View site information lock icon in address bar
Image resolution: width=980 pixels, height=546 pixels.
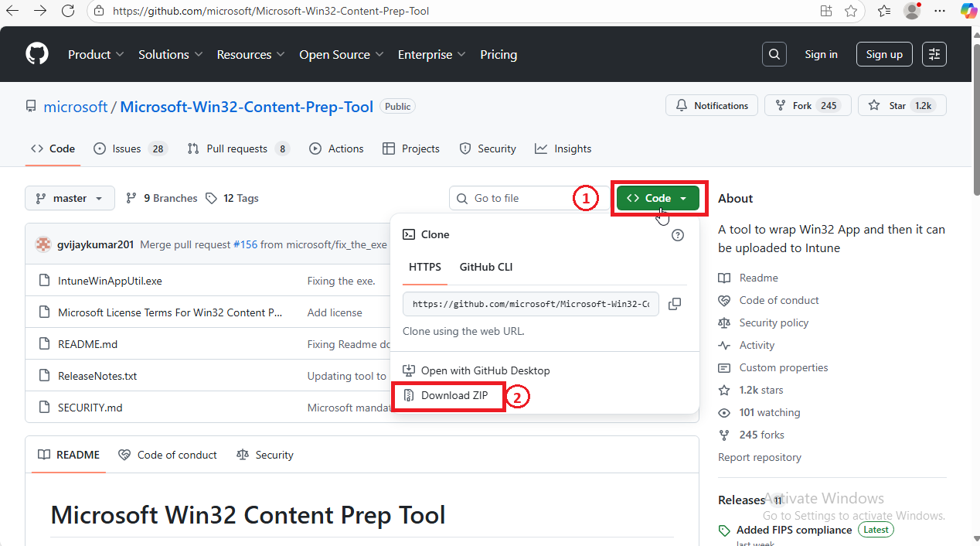click(98, 11)
